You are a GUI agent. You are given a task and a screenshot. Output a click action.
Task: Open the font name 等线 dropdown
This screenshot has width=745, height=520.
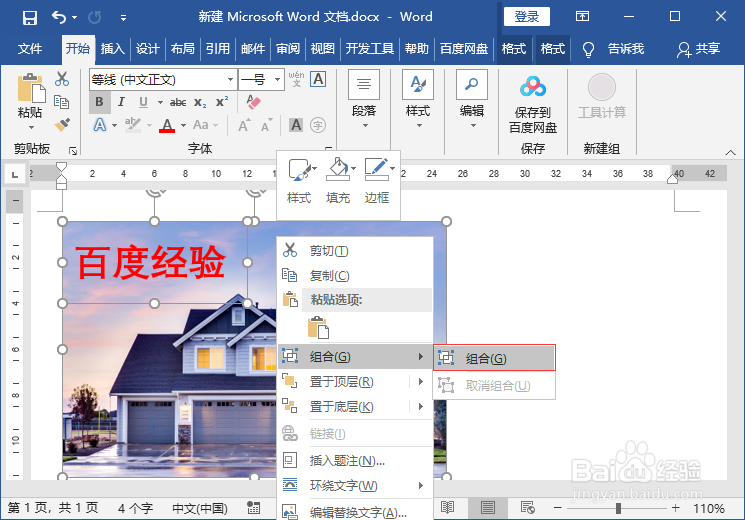(230, 79)
